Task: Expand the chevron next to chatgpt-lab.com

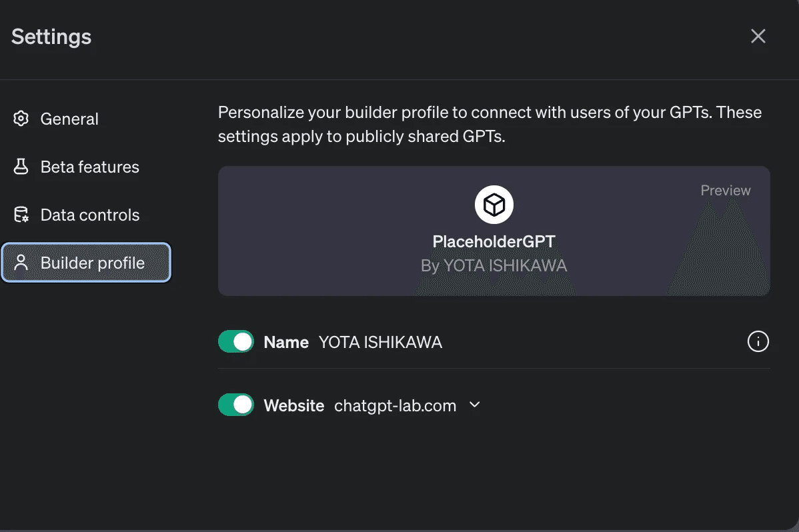Action: (475, 405)
